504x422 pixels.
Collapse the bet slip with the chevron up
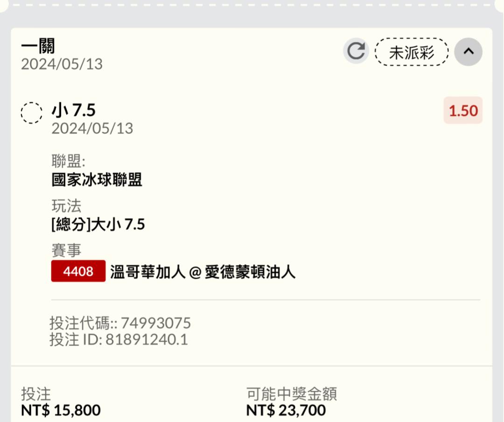(x=469, y=51)
